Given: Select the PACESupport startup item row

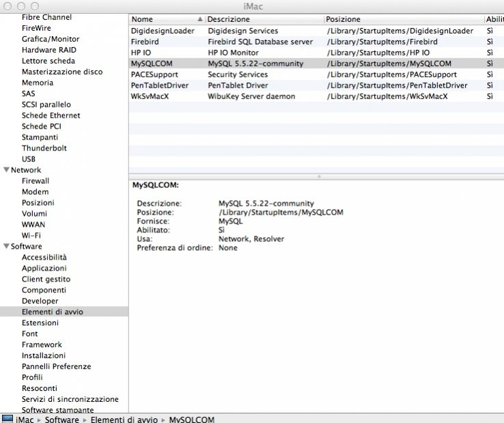Looking at the screenshot, I should point(316,74).
